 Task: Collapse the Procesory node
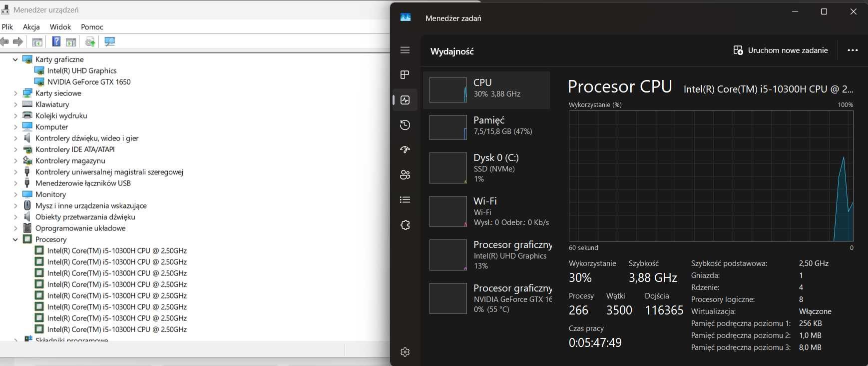[x=15, y=239]
